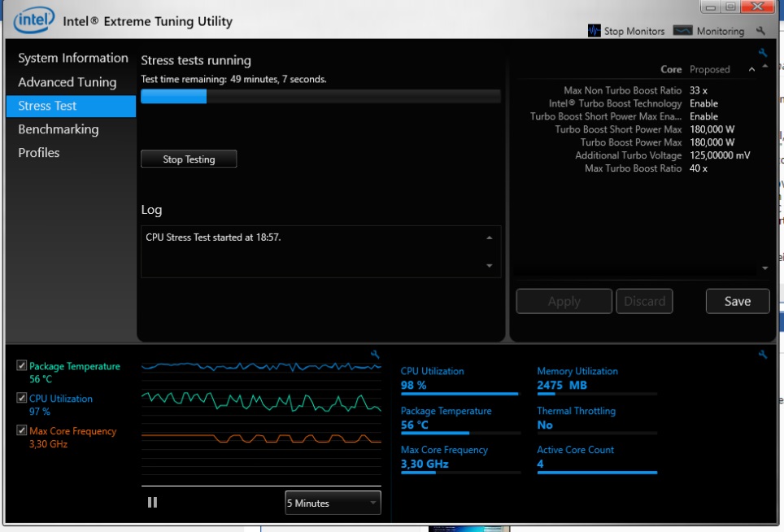Click the Stop Monitors label
784x532 pixels.
pos(634,32)
